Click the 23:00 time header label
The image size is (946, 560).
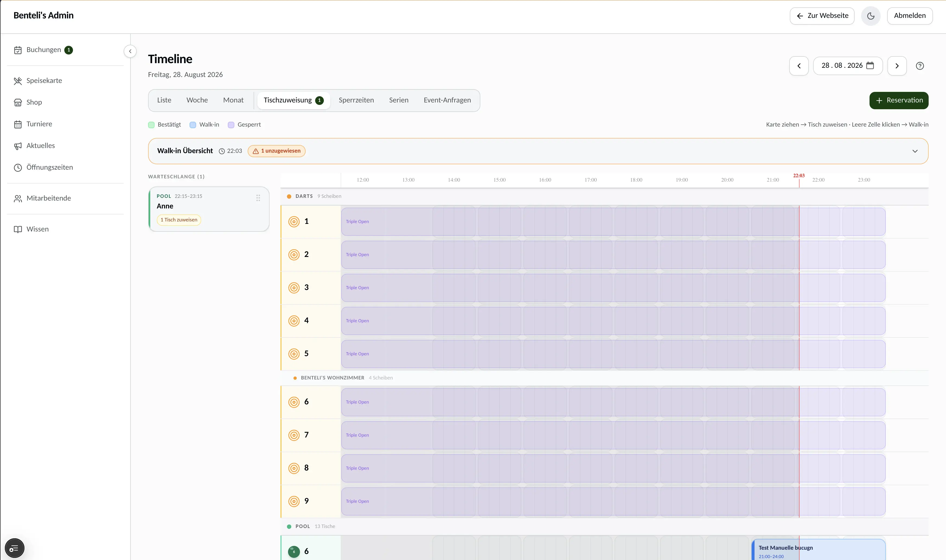[864, 180]
